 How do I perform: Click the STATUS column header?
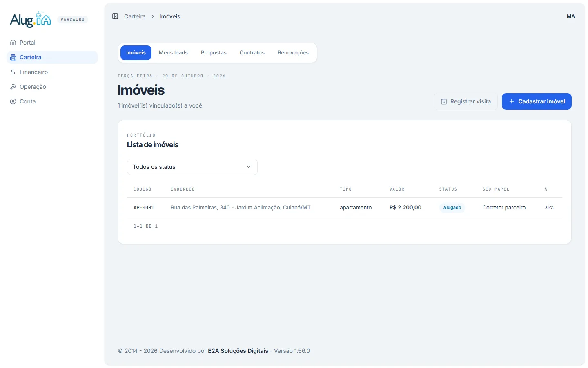448,189
